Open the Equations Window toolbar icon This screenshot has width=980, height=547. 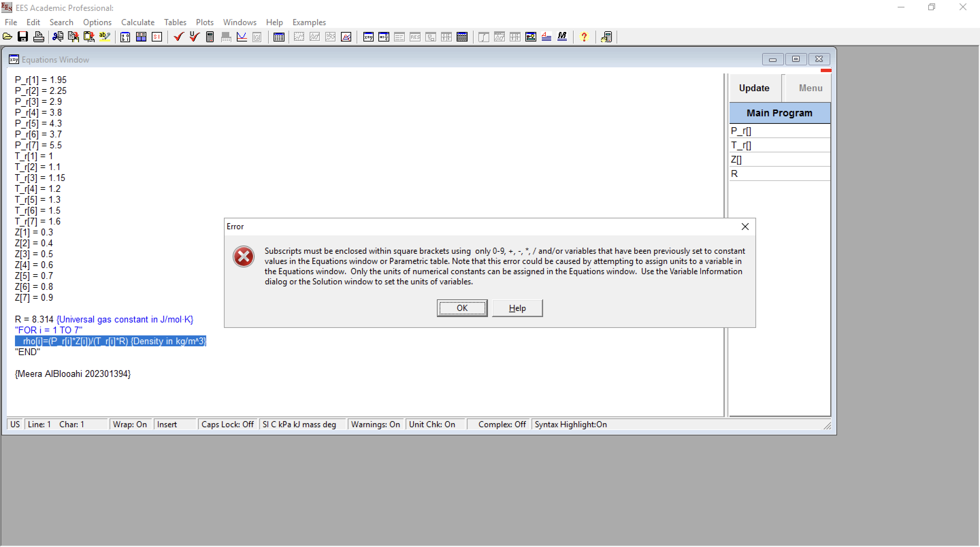(x=368, y=37)
